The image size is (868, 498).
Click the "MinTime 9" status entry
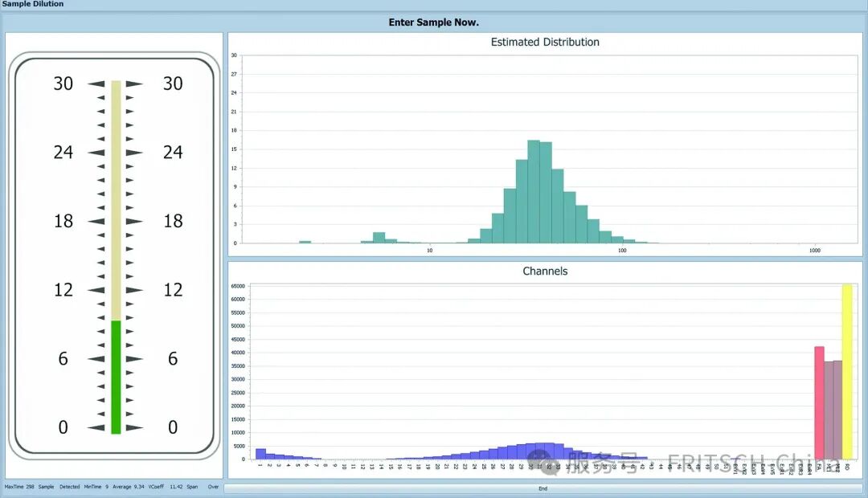coord(96,487)
